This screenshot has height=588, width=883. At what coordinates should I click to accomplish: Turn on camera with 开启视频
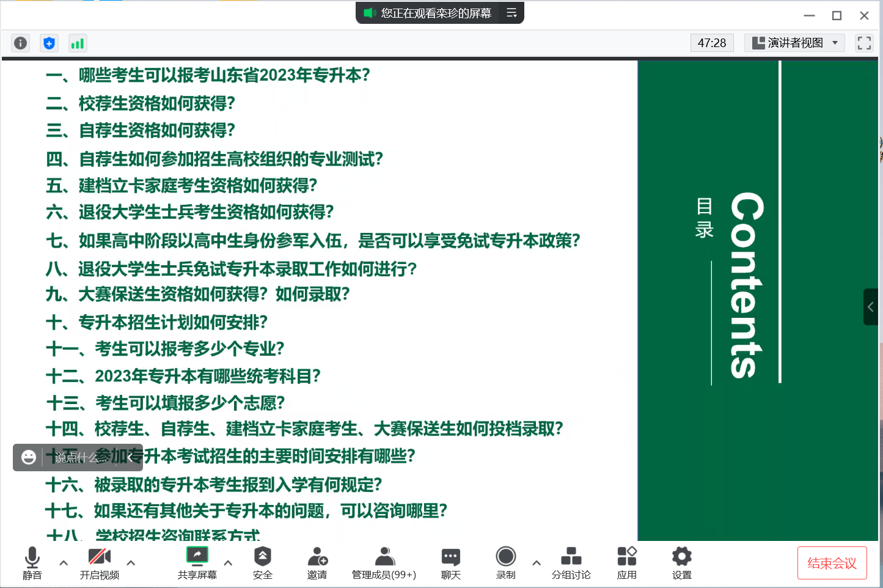click(x=100, y=562)
